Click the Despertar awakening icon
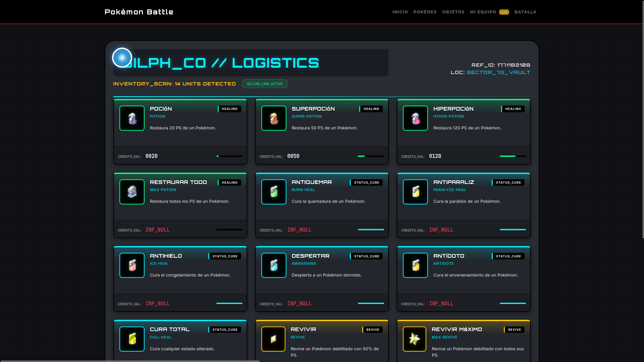Image resolution: width=644 pixels, height=362 pixels. [x=274, y=265]
